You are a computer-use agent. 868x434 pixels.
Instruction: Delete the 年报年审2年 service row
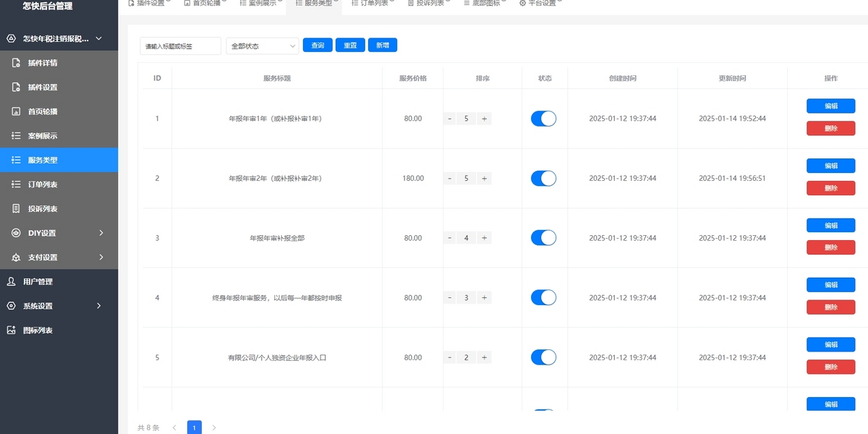831,188
